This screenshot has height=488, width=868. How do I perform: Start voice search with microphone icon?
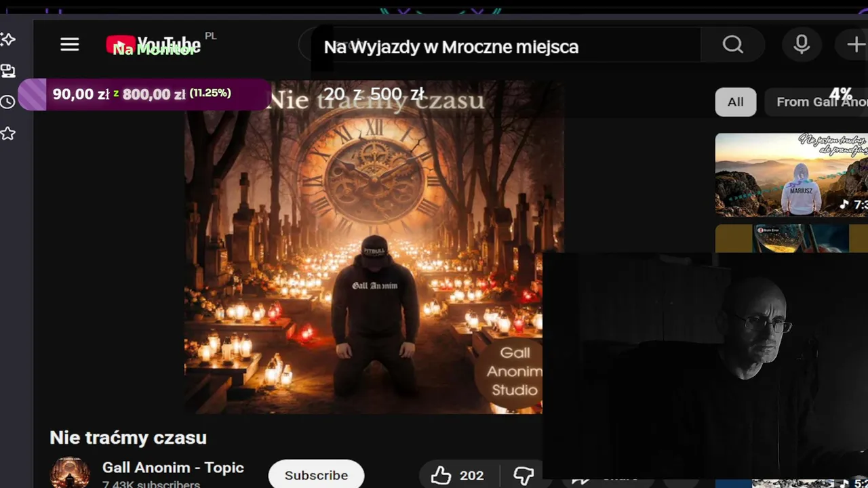802,45
